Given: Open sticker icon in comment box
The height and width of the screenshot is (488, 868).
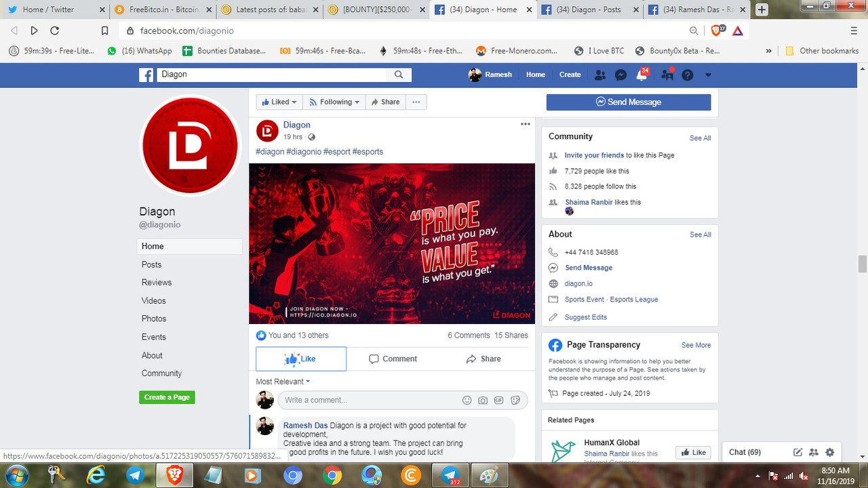Looking at the screenshot, I should [515, 400].
